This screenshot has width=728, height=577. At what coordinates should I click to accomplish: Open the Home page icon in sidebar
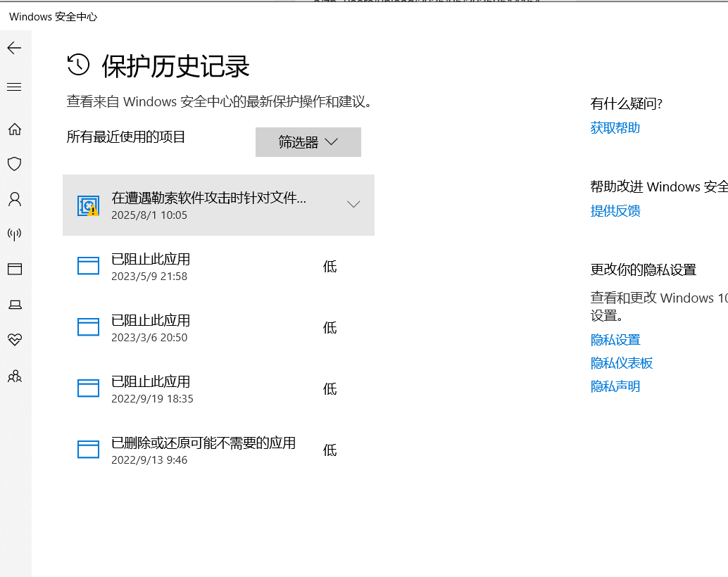coord(15,129)
